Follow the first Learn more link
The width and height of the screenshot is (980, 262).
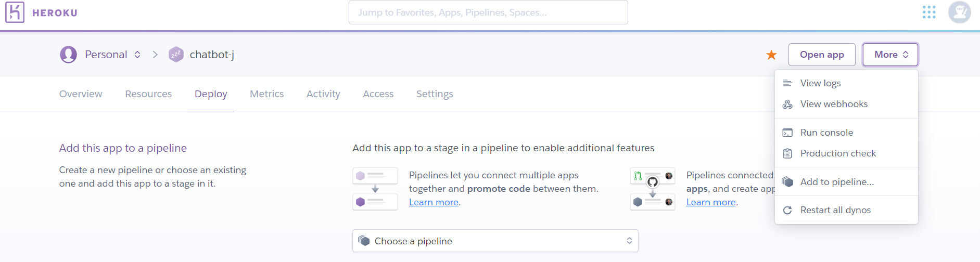(x=434, y=202)
